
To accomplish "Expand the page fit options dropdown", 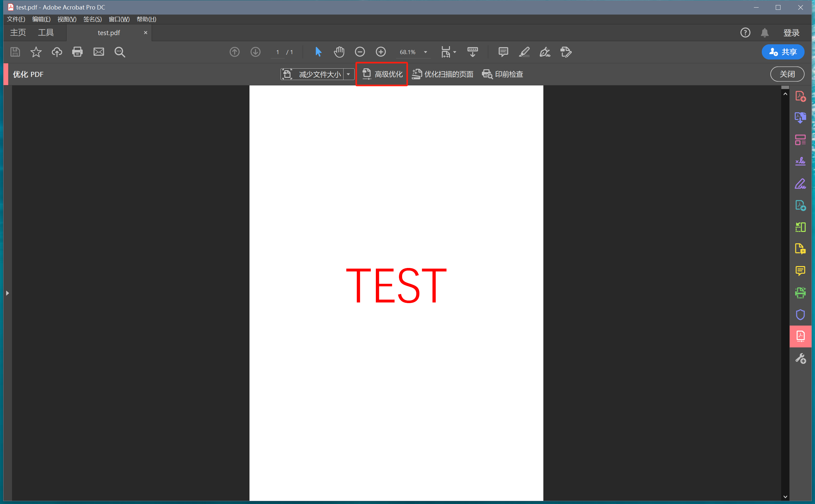I will tap(455, 52).
